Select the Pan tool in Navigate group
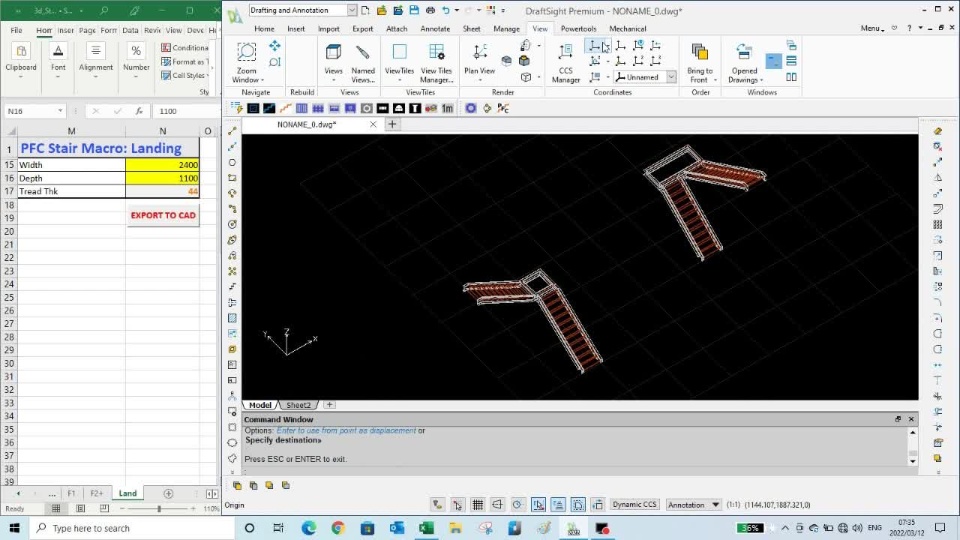This screenshot has width=960, height=540. [275, 46]
